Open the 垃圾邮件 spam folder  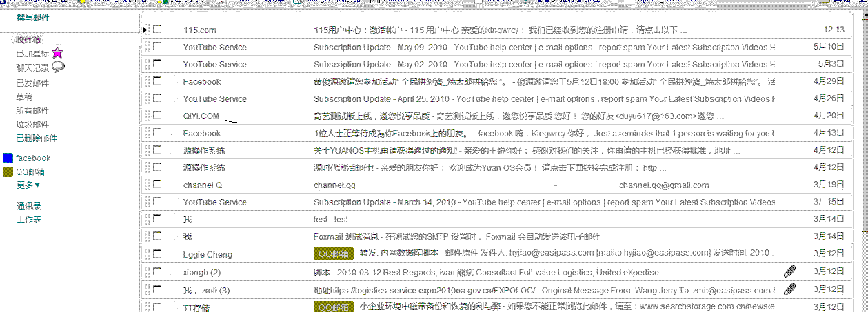33,124
